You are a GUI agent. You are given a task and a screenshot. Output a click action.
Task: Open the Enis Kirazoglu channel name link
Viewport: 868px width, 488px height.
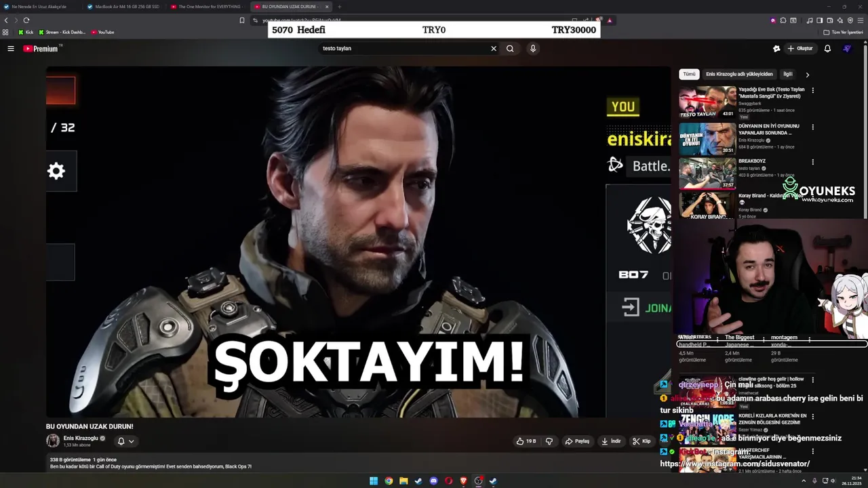click(x=81, y=438)
